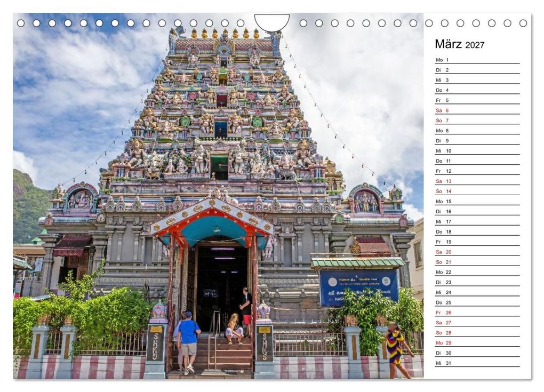Select the 'Fr 12' calendar row
Image resolution: width=544 pixels, height=392 pixels.
coord(477,171)
